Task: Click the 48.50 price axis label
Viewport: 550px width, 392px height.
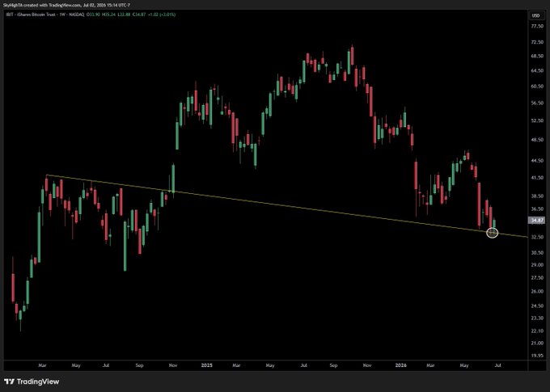Action: (537, 140)
